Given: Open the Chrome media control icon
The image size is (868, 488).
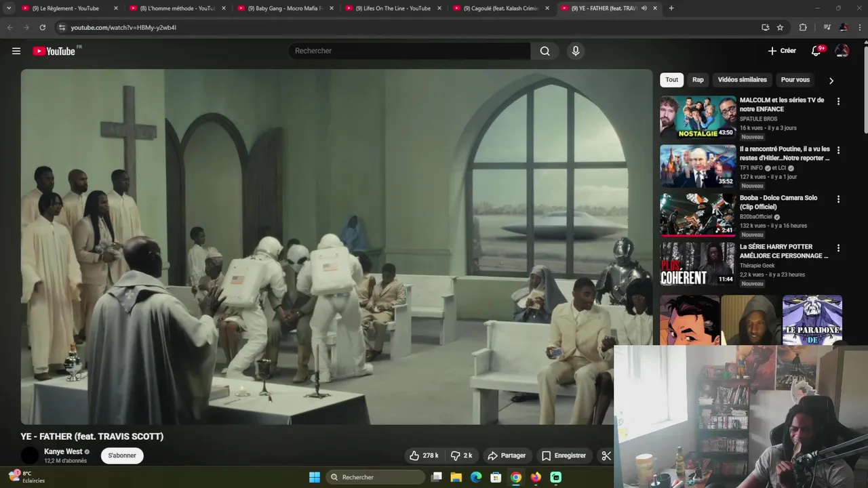Looking at the screenshot, I should pyautogui.click(x=827, y=27).
